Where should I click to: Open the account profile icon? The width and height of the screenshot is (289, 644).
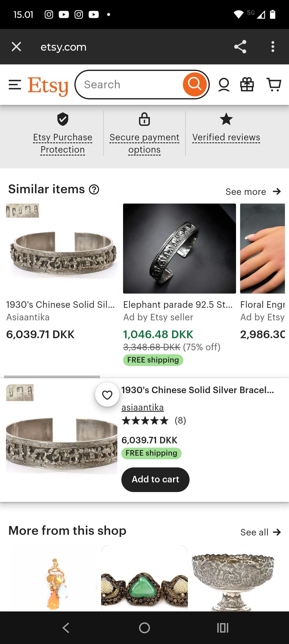click(x=224, y=85)
